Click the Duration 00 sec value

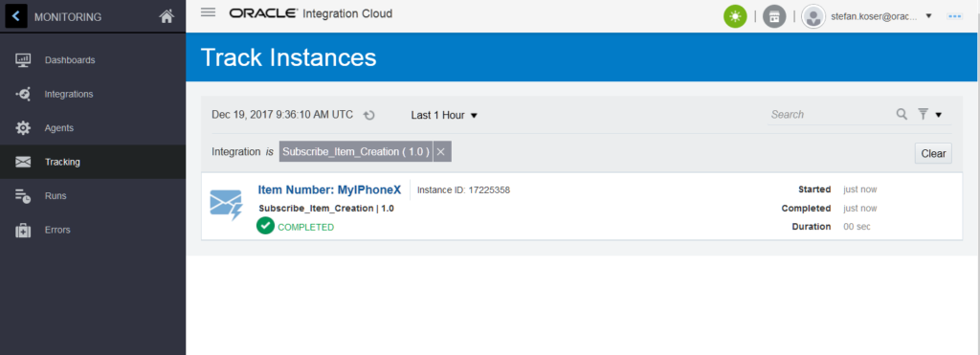pos(857,226)
